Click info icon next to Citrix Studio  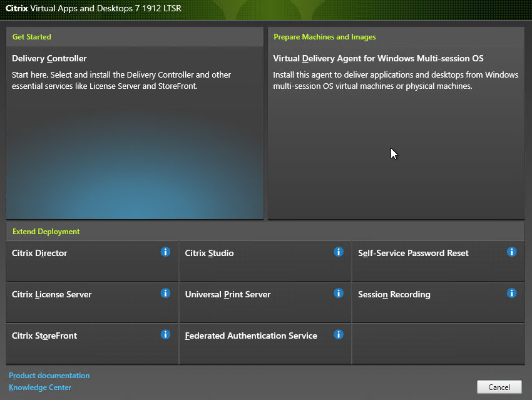point(339,252)
